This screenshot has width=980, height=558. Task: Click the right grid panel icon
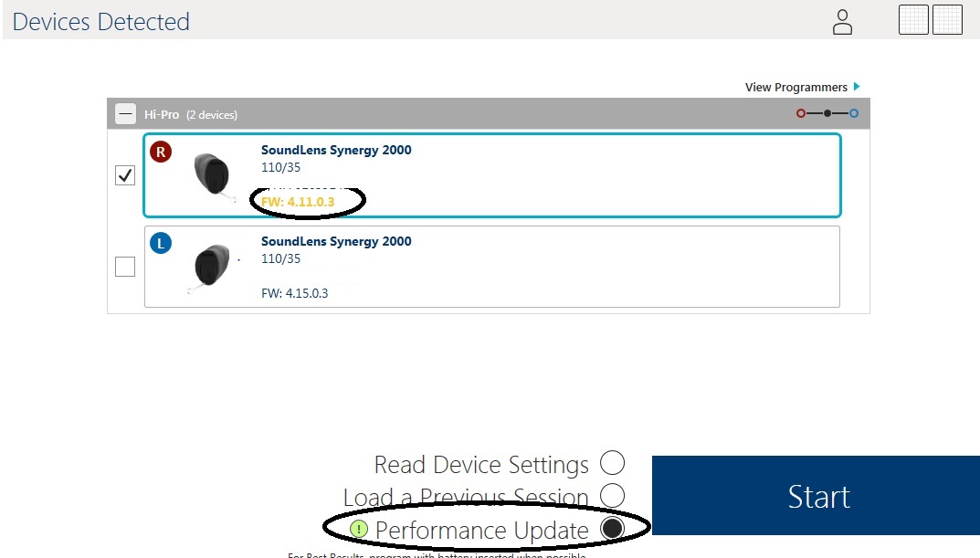(947, 20)
